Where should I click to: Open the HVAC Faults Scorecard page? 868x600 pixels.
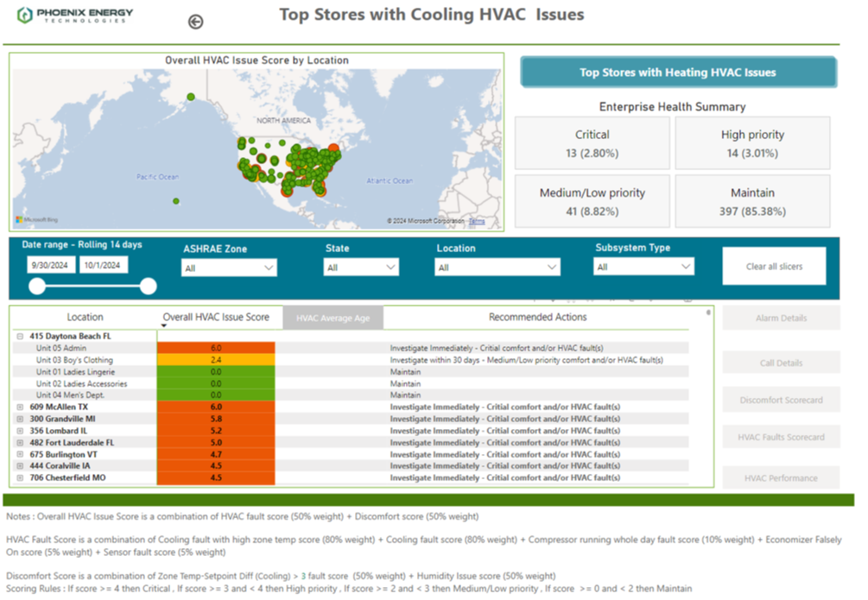781,437
